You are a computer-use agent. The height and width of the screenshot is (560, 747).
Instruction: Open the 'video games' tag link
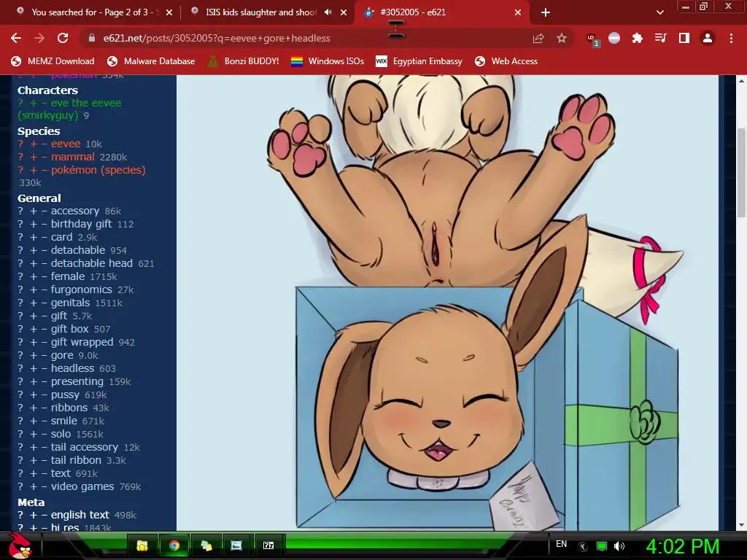click(x=82, y=486)
